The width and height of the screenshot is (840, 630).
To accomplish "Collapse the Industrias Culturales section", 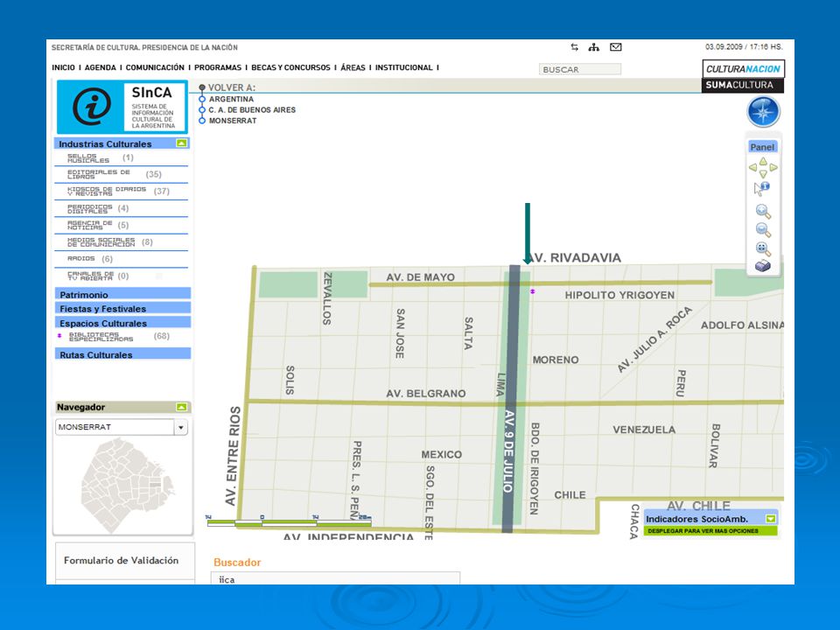I will click(182, 143).
